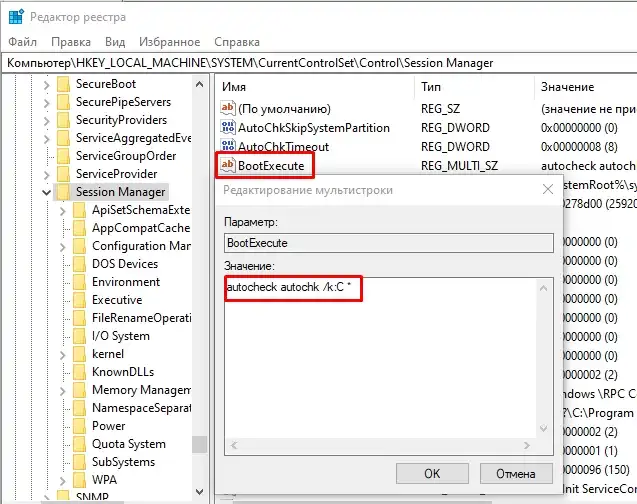Expand the Memory Management key
The height and width of the screenshot is (504, 637).
[63, 390]
